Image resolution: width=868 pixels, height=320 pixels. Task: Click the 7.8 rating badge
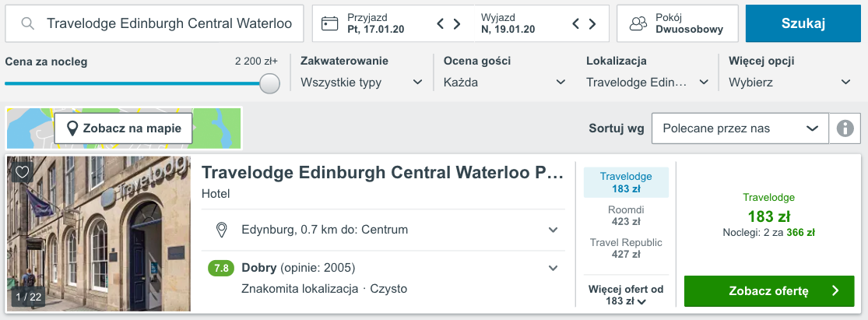[x=221, y=269]
